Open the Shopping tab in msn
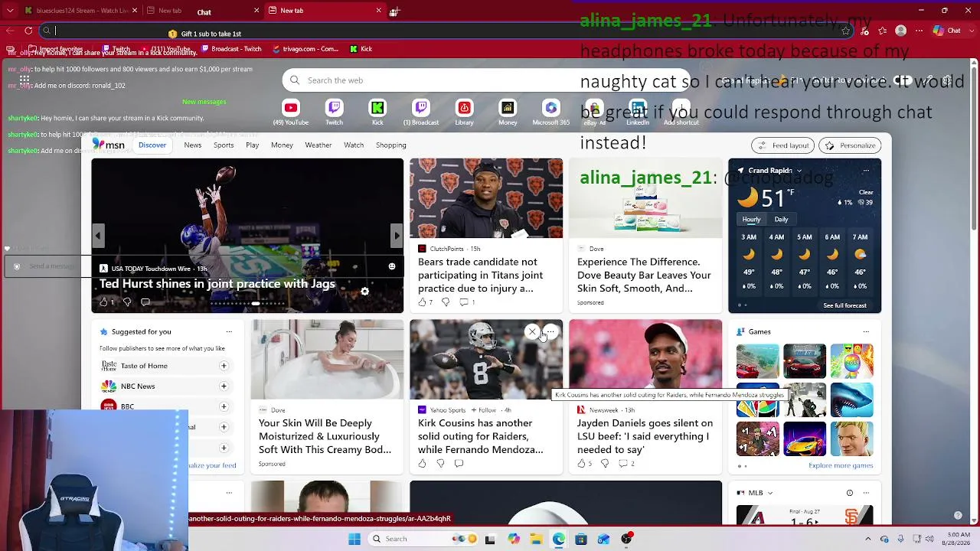Screen dimensions: 980x551 click(x=390, y=145)
